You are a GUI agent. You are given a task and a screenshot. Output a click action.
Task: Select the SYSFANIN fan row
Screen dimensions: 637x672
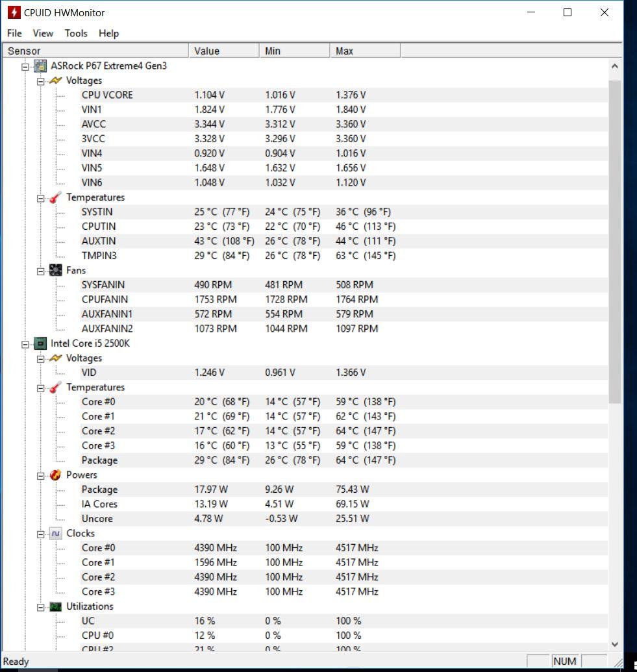[343, 285]
